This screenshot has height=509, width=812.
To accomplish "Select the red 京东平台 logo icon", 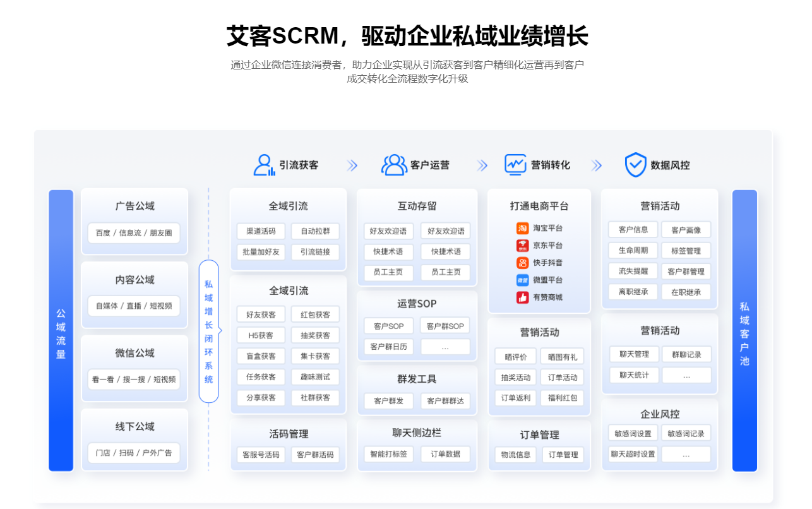I will [x=522, y=245].
